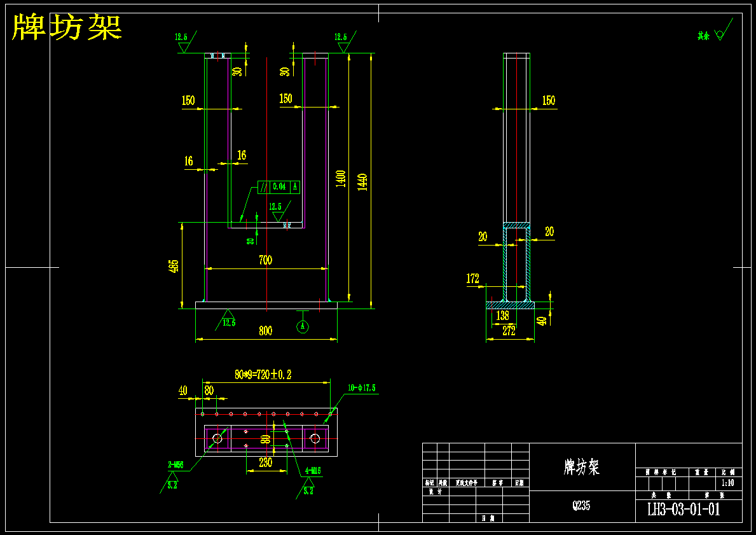Click the 12.5 roughness symbol beside 0.04 frame

coord(280,211)
